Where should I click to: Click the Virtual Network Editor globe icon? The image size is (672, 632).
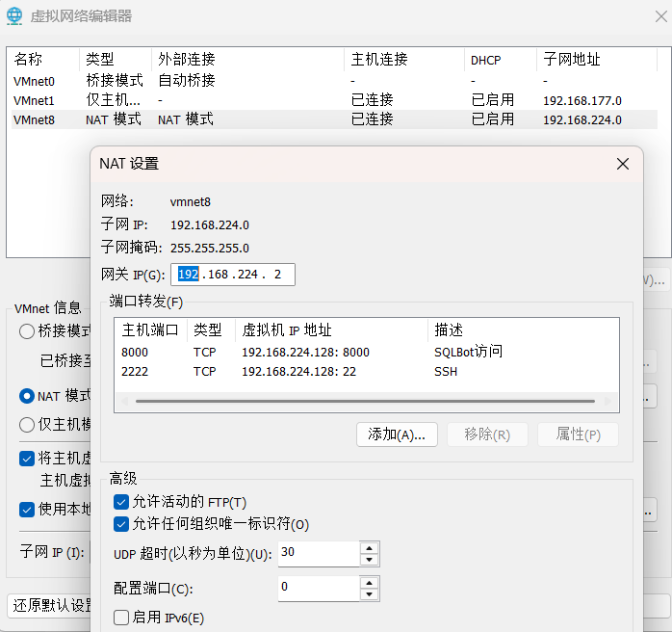[x=14, y=15]
